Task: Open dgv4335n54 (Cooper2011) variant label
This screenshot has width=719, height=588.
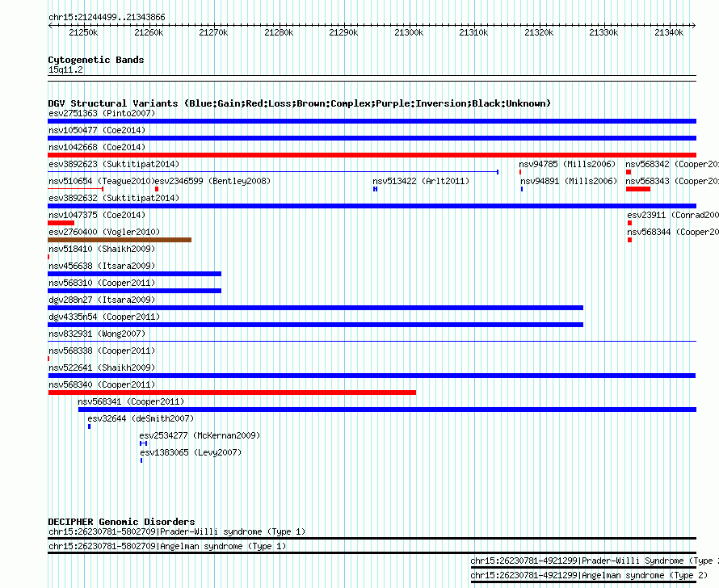Action: click(x=104, y=317)
